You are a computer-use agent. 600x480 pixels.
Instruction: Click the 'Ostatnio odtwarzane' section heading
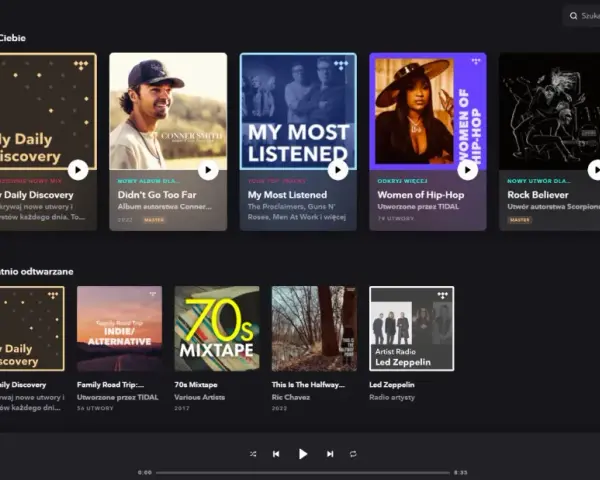36,272
